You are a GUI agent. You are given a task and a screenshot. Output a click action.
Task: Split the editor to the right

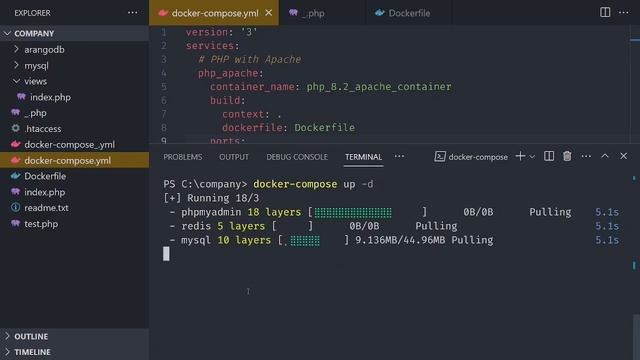(x=605, y=12)
